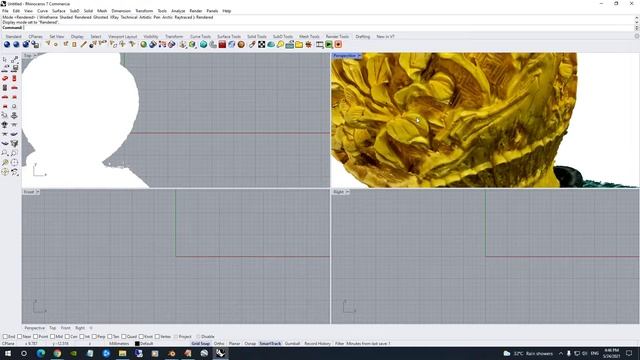Screen dimensions: 640x360
Task: Select the pointer tool in left sidebar
Action: point(5,60)
